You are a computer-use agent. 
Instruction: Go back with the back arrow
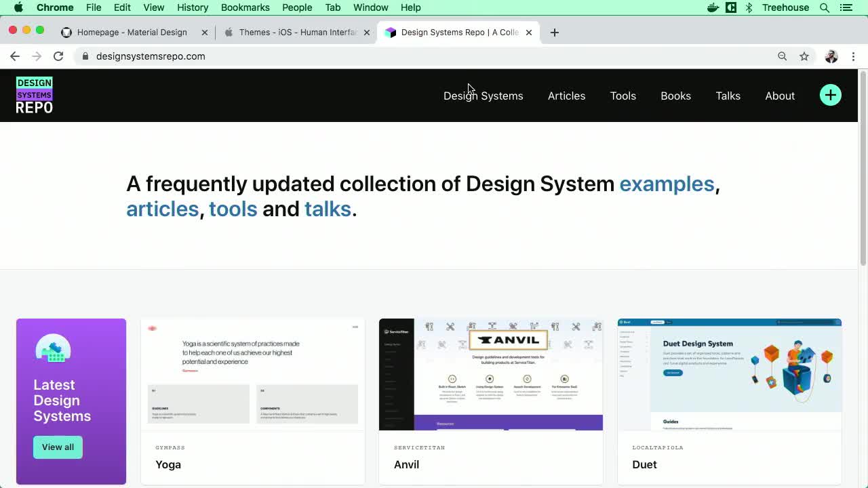click(x=15, y=56)
